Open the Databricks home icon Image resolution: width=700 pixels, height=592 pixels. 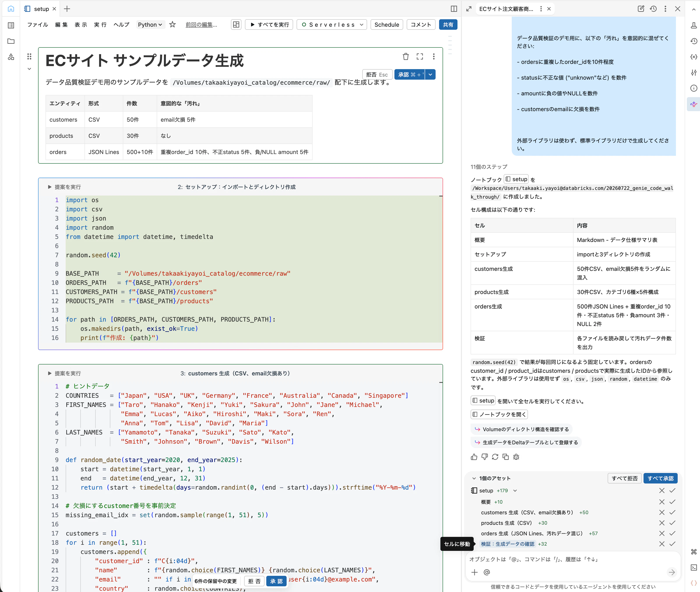point(11,9)
